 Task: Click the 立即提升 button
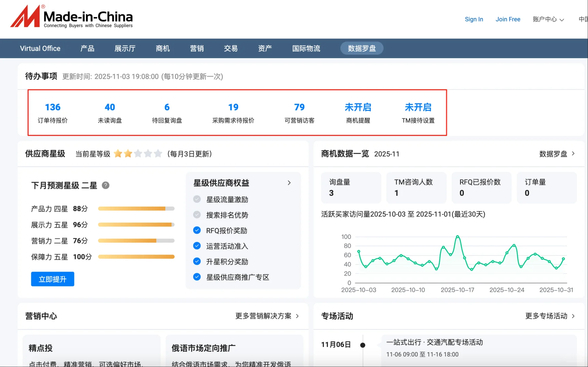52,279
